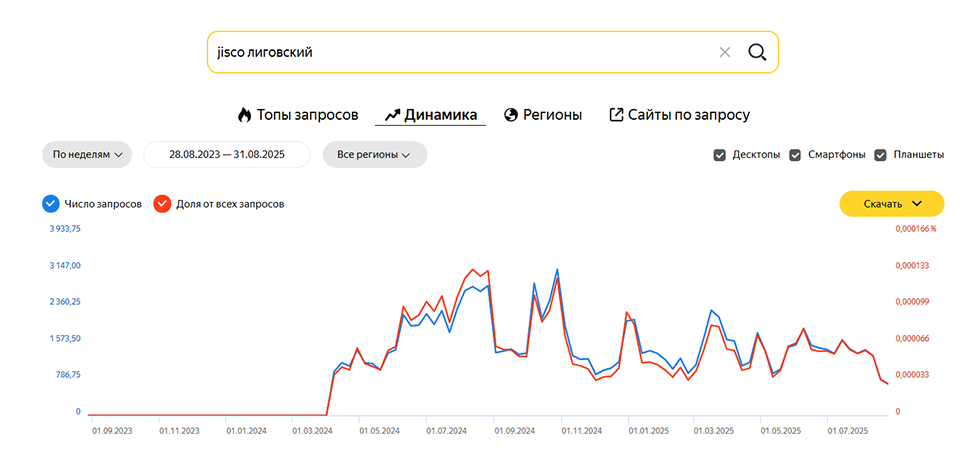Click the 01.11.2023 date label
This screenshot has width=960, height=457.
pos(179,431)
